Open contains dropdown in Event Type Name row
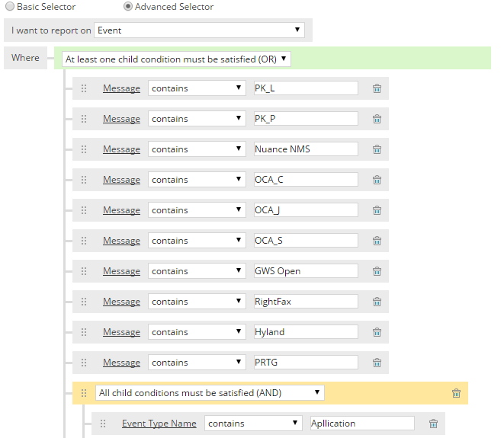 coord(253,424)
